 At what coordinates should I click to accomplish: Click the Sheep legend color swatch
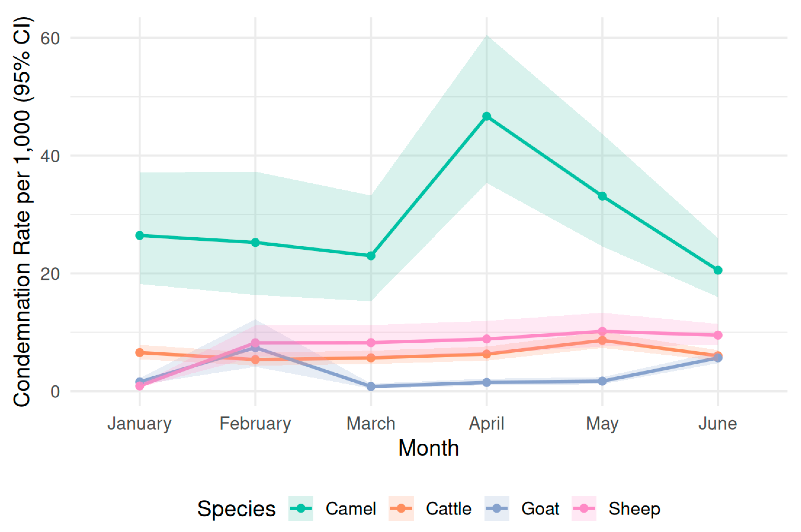click(584, 508)
